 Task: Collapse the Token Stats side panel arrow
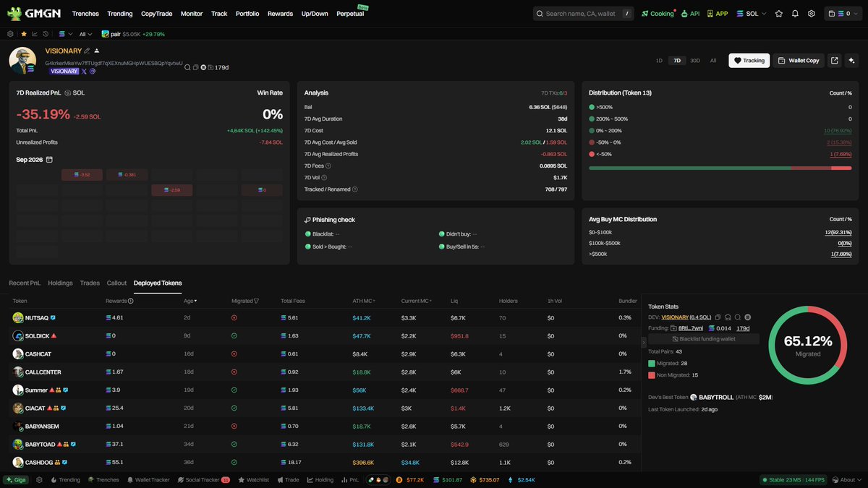tap(644, 341)
